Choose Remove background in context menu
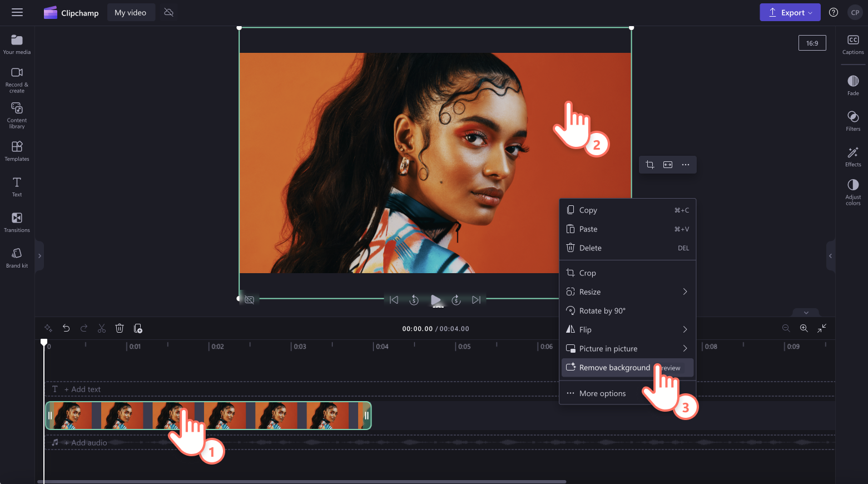The height and width of the screenshot is (484, 868). pos(627,368)
